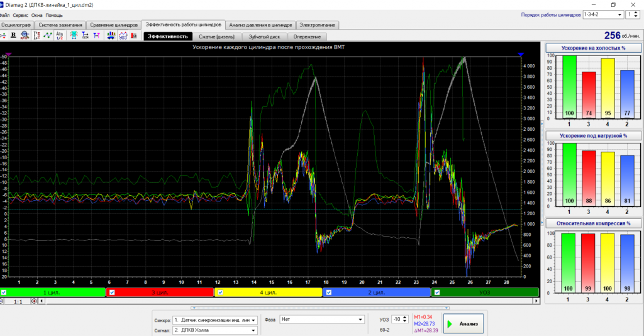Screen dimensions: 644x336
Task: Click the scrollbar right arrow below the chart
Action: tap(536, 301)
